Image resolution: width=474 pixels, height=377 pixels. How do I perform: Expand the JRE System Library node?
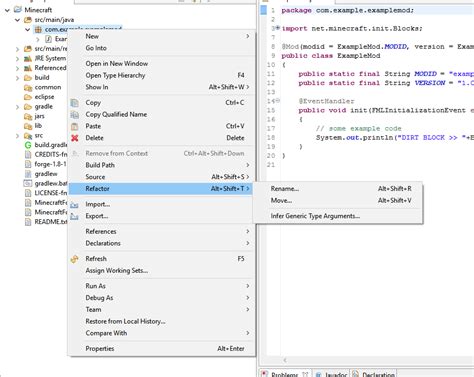[17, 58]
